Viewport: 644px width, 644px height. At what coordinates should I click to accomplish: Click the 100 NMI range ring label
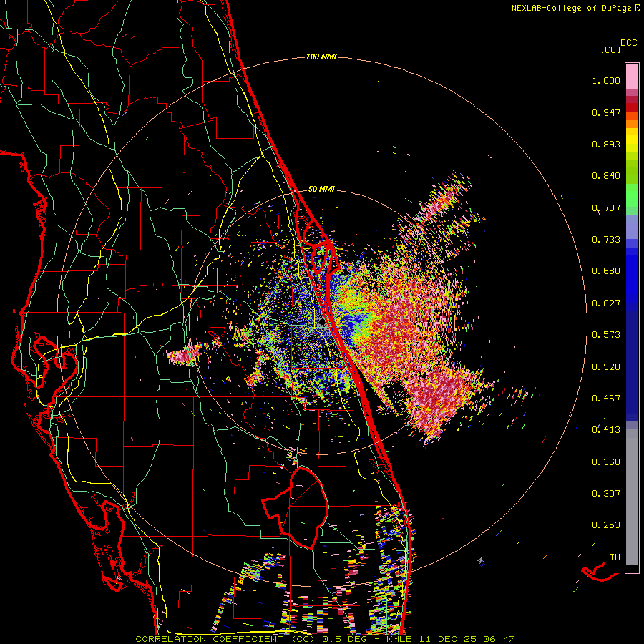point(321,57)
